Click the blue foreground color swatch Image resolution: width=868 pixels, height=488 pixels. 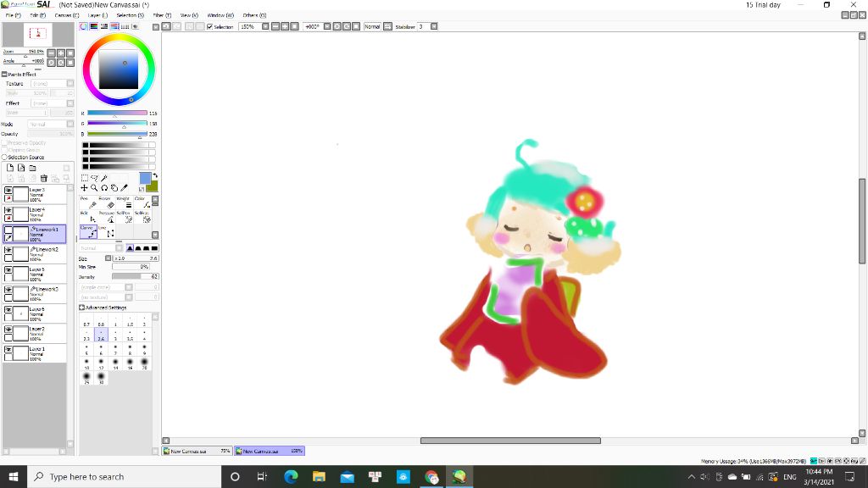tap(144, 178)
